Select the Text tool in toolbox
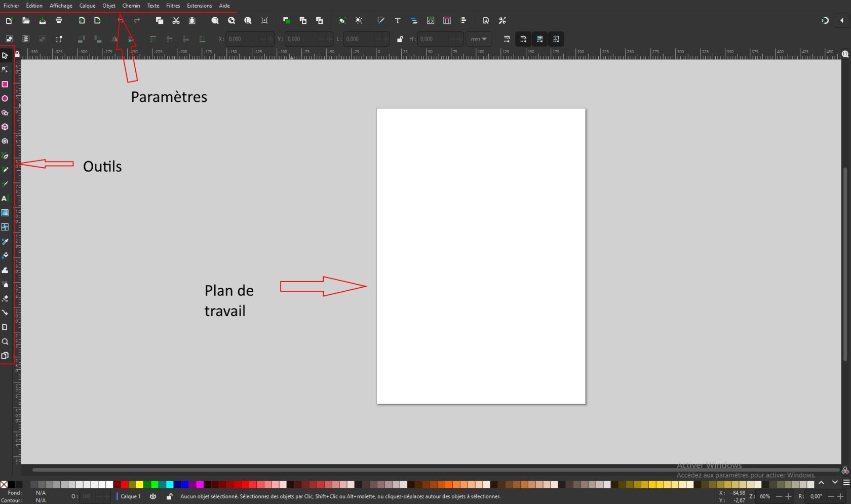 (x=5, y=199)
